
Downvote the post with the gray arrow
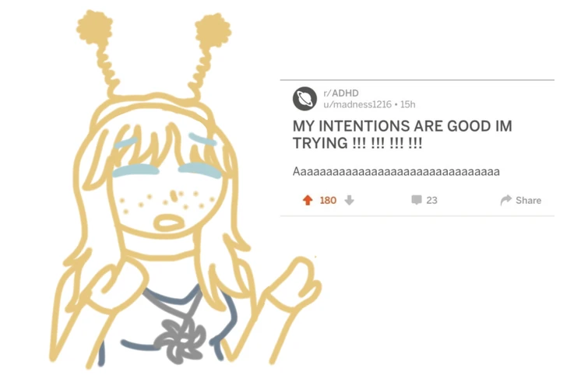click(349, 200)
